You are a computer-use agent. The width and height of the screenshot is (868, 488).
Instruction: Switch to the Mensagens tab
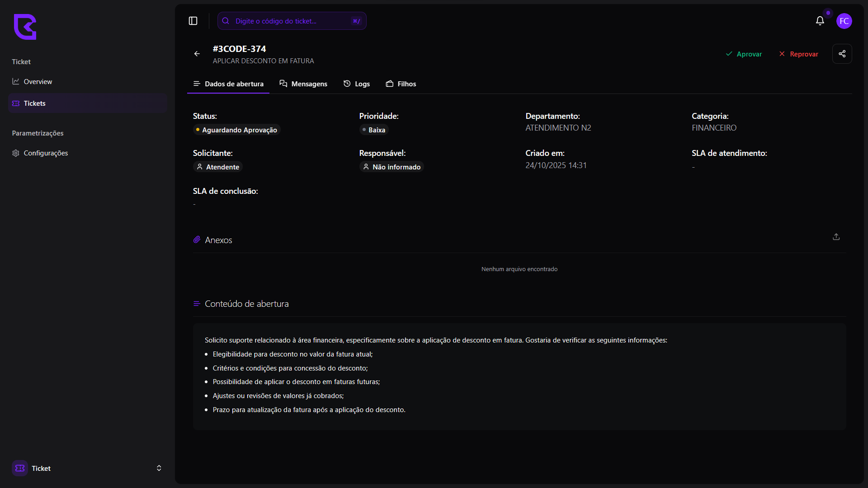pos(303,84)
